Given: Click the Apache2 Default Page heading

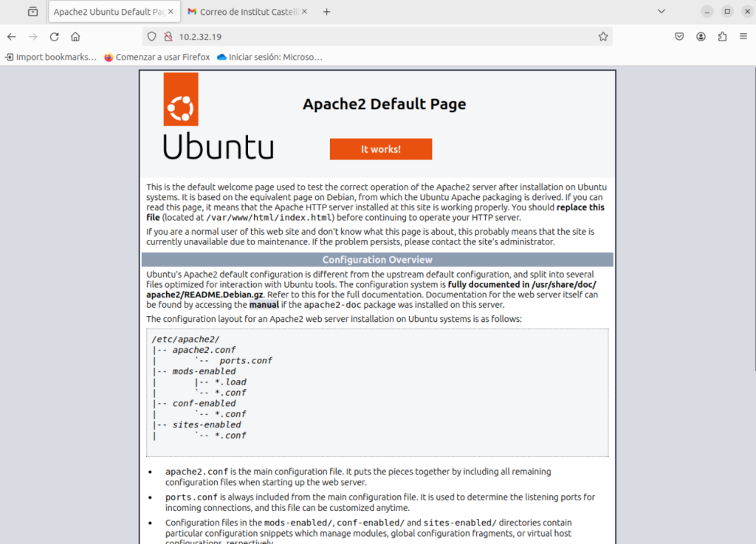Looking at the screenshot, I should tap(384, 104).
